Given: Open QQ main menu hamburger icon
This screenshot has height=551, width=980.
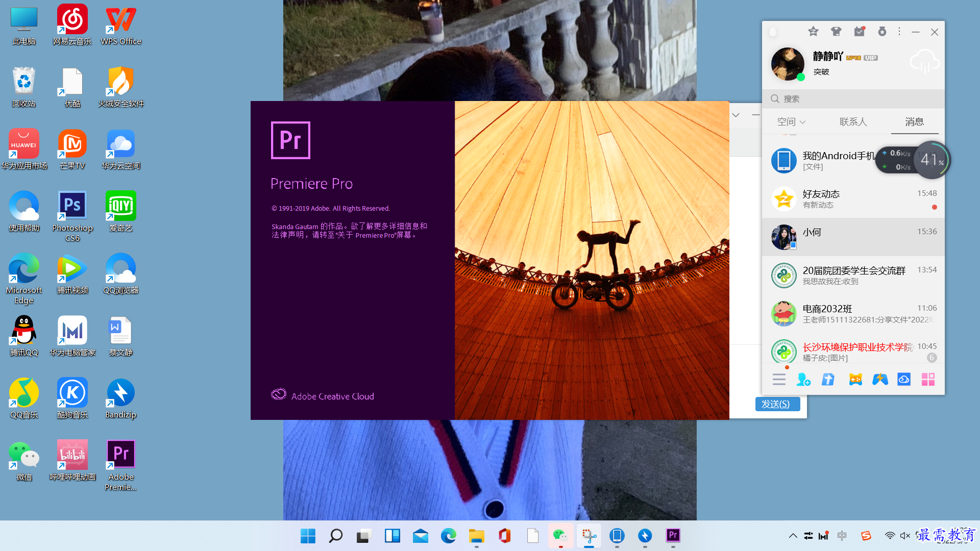Looking at the screenshot, I should point(779,380).
